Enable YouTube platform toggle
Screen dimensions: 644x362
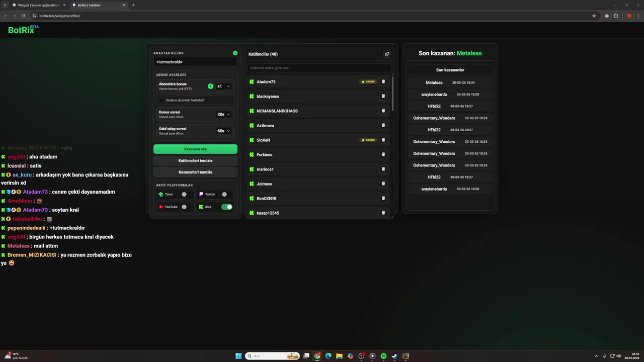pyautogui.click(x=186, y=207)
